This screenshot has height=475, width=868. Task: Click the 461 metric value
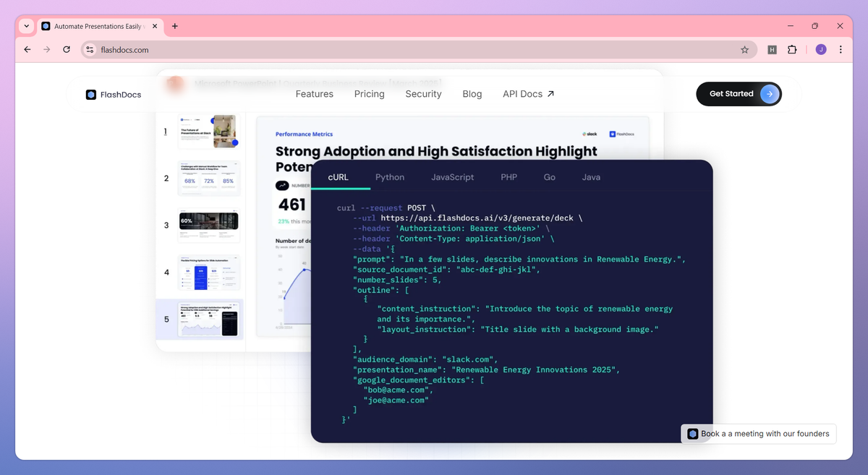tap(292, 204)
